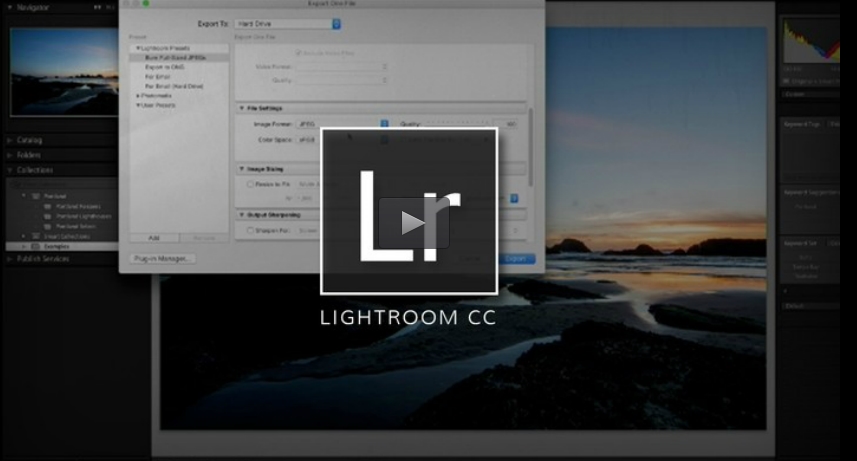This screenshot has width=857, height=461.
Task: Click the Quality value field
Action: pyautogui.click(x=506, y=124)
